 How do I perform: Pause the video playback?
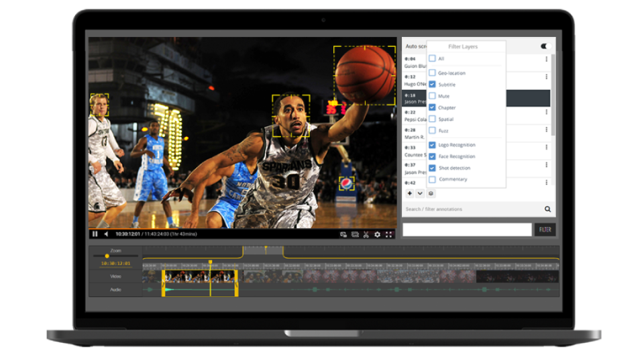tap(95, 234)
